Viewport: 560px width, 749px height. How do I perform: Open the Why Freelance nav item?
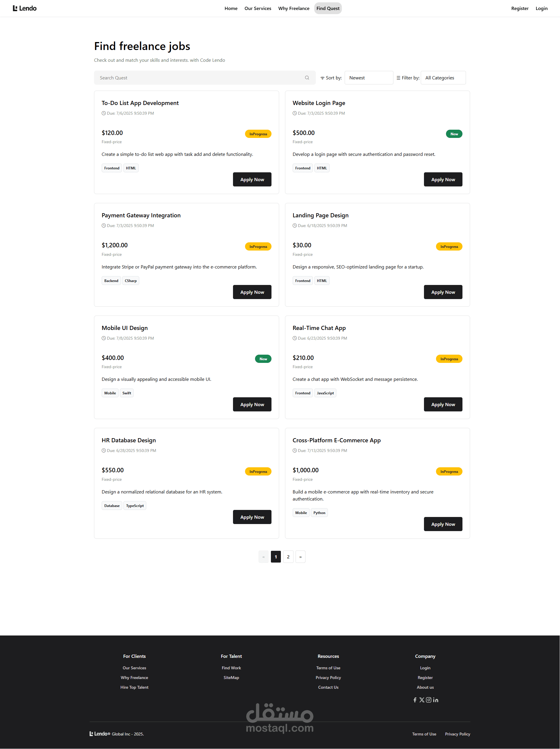click(294, 9)
